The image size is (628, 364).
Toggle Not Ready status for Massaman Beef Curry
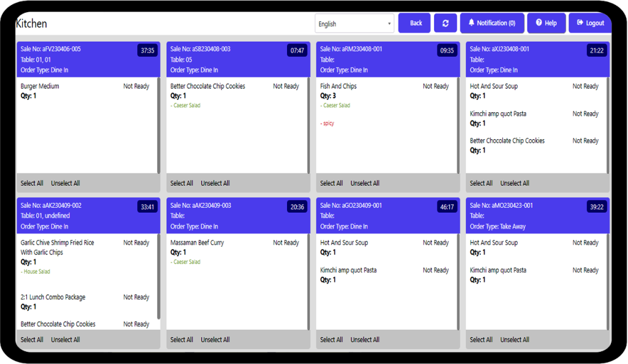coord(286,243)
